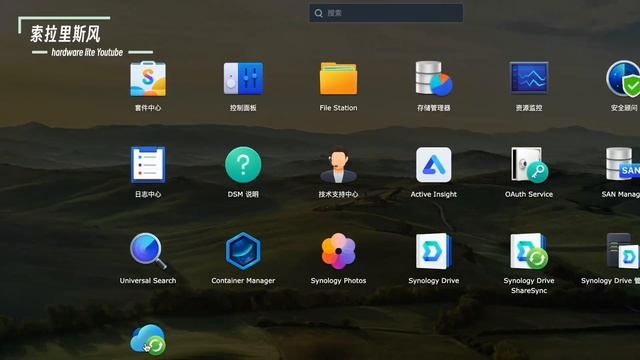
Task: Click the search field at top
Action: click(x=386, y=13)
